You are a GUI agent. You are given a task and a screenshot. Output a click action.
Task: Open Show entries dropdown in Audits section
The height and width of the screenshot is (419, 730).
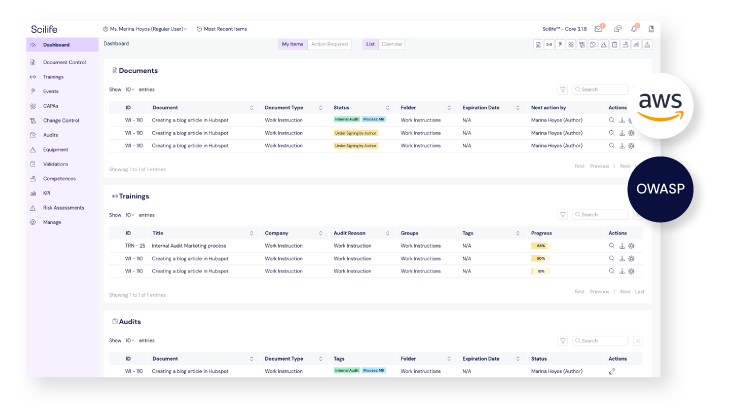[x=130, y=340]
